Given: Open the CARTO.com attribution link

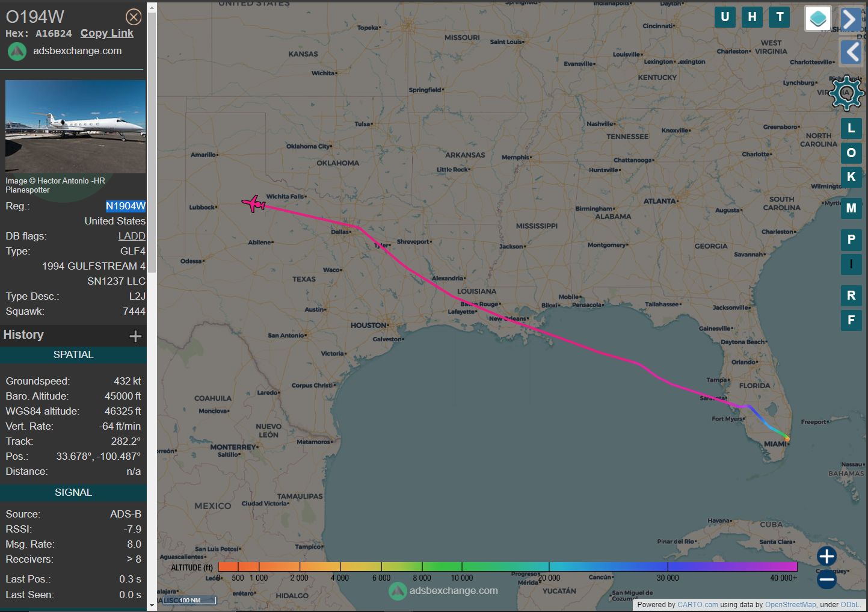Looking at the screenshot, I should (697, 605).
